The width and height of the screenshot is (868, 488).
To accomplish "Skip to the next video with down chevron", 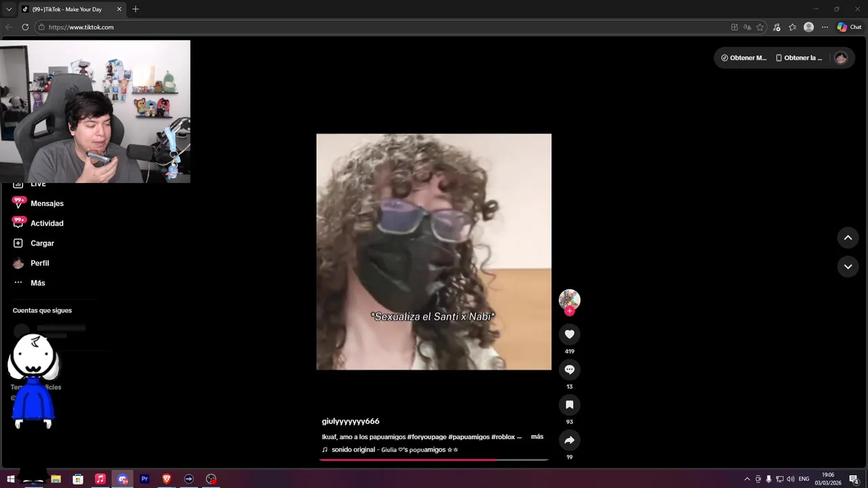I will (848, 267).
